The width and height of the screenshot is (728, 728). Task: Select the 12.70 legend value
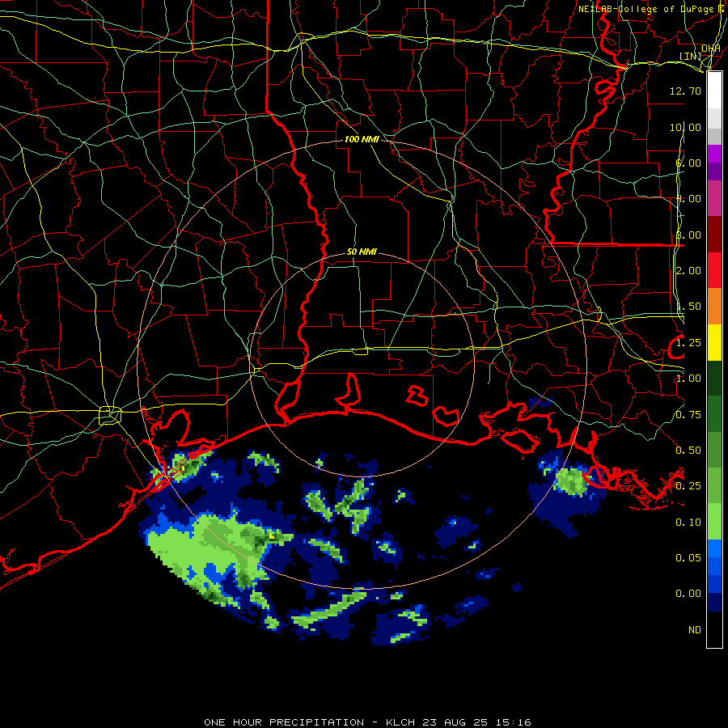point(685,91)
